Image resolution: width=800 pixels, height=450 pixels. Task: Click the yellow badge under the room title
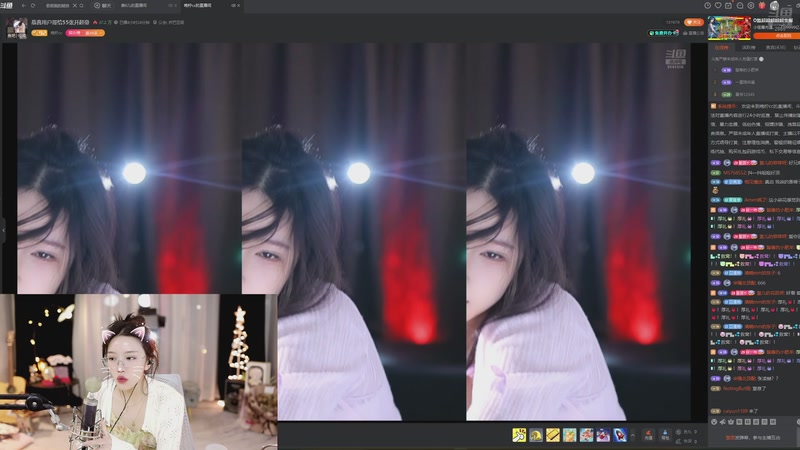coord(39,33)
